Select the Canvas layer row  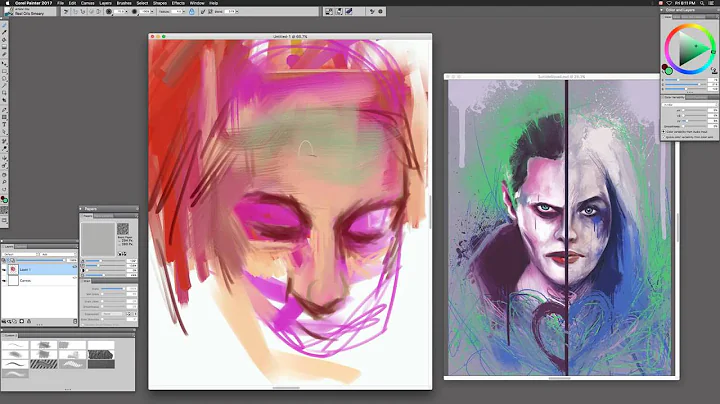[x=39, y=280]
